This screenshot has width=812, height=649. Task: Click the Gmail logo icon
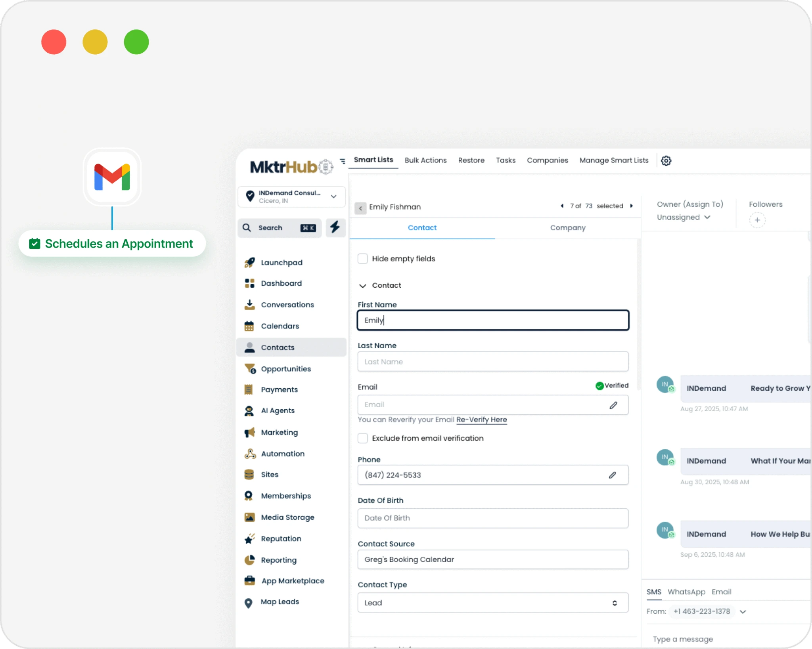coord(112,177)
